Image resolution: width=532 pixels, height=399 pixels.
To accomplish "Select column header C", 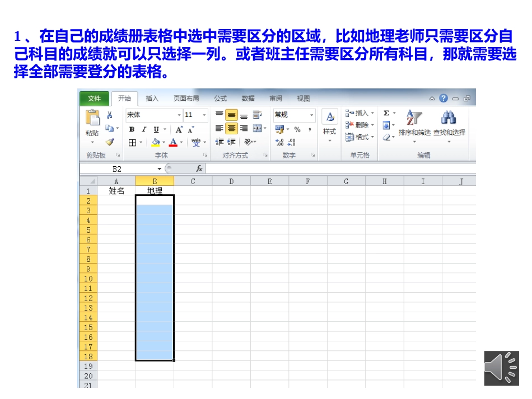I will (x=193, y=181).
